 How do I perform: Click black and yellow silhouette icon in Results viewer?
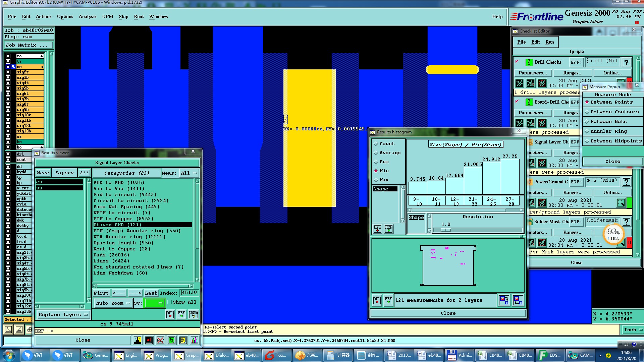pyautogui.click(x=138, y=340)
